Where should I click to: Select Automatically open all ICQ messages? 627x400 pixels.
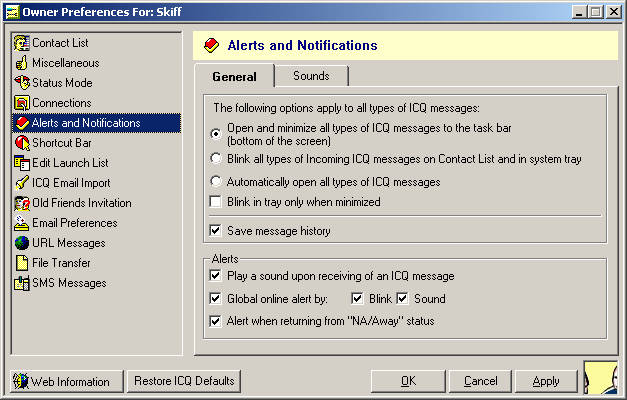click(216, 182)
